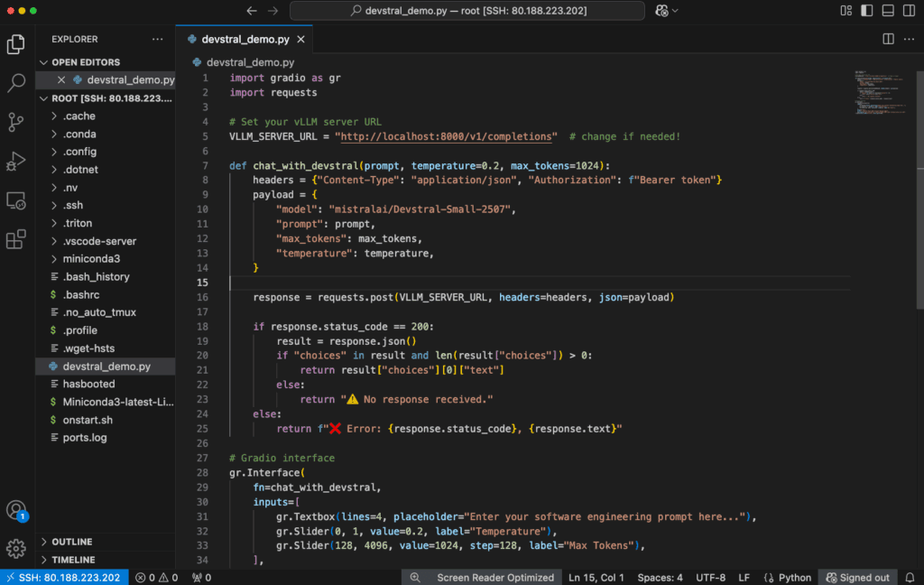
Task: Toggle the secondary sidebar visibility
Action: (910, 11)
